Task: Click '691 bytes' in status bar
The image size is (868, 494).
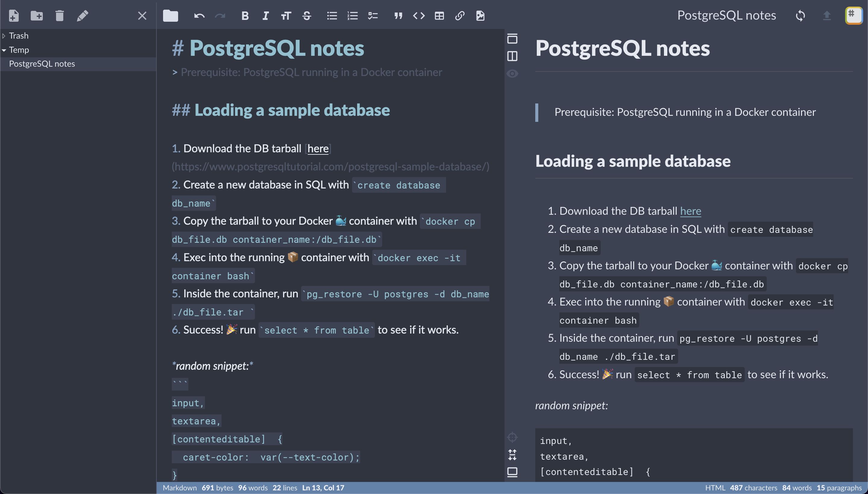Action: click(217, 488)
